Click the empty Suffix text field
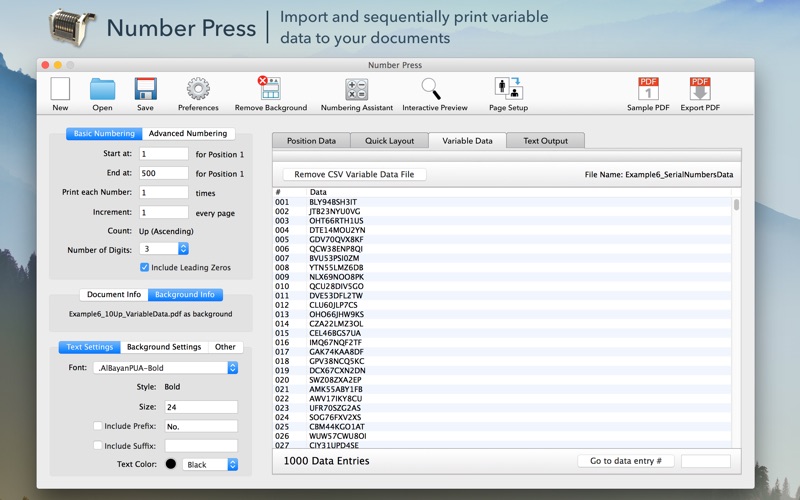The width and height of the screenshot is (800, 500). point(201,445)
